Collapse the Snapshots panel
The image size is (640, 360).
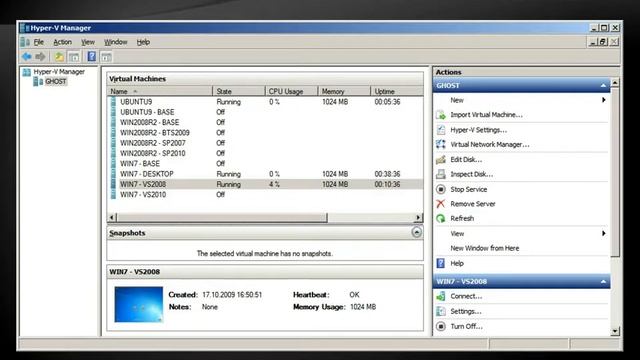(x=416, y=233)
